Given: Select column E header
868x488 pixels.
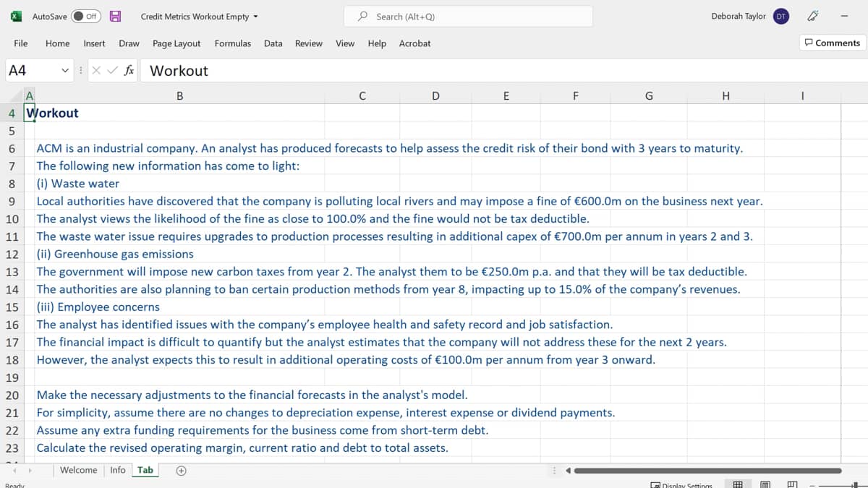Looking at the screenshot, I should click(x=506, y=95).
